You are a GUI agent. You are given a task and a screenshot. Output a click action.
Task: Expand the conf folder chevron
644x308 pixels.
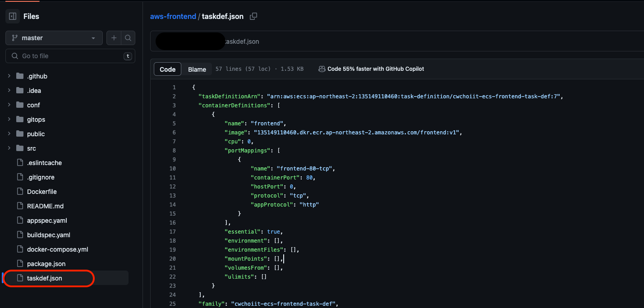tap(9, 105)
